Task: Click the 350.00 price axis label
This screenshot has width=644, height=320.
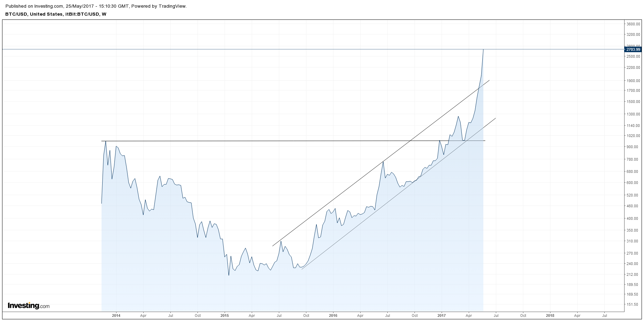Action: [633, 230]
